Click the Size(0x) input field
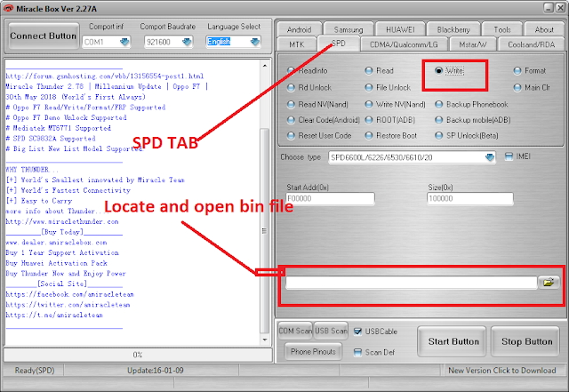The height and width of the screenshot is (392, 569). (470, 198)
